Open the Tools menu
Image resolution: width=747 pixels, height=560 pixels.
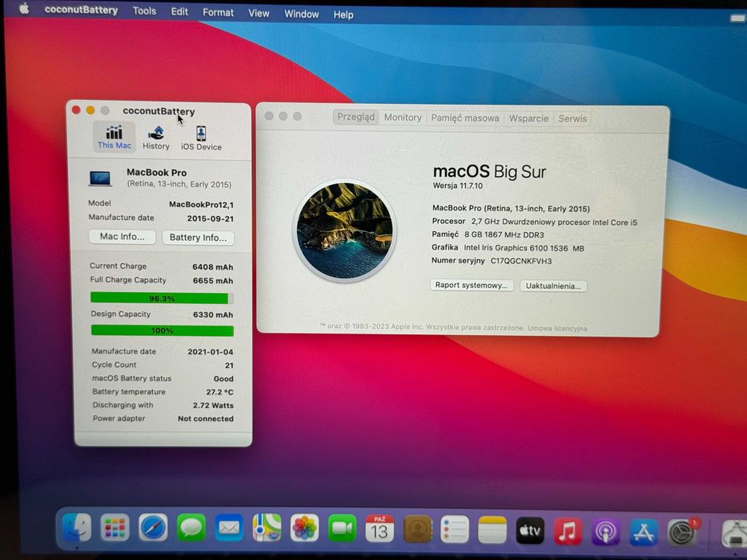tap(144, 11)
